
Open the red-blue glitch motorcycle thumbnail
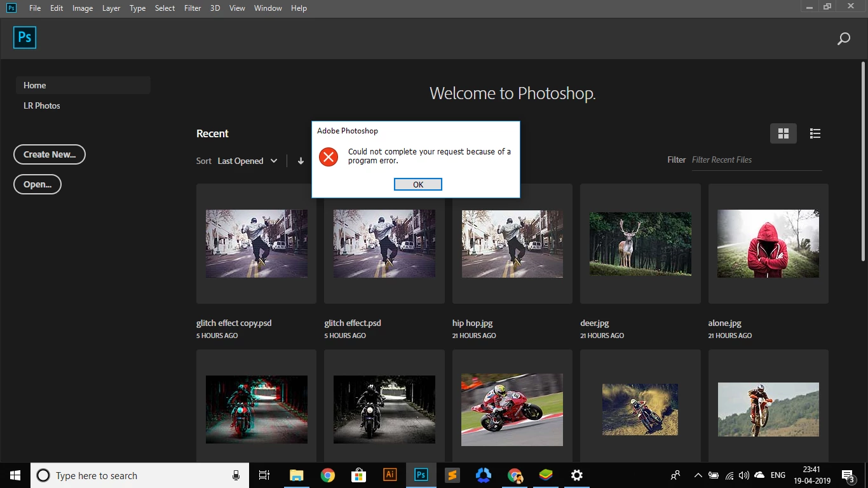click(257, 409)
